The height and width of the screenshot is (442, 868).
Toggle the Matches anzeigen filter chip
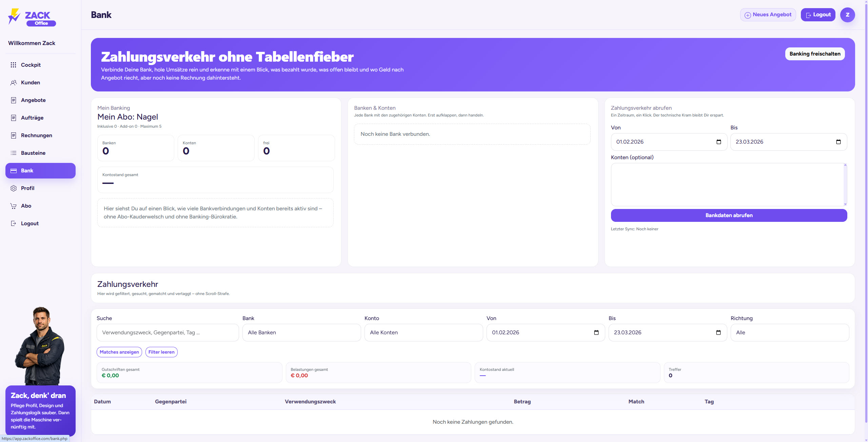point(119,352)
